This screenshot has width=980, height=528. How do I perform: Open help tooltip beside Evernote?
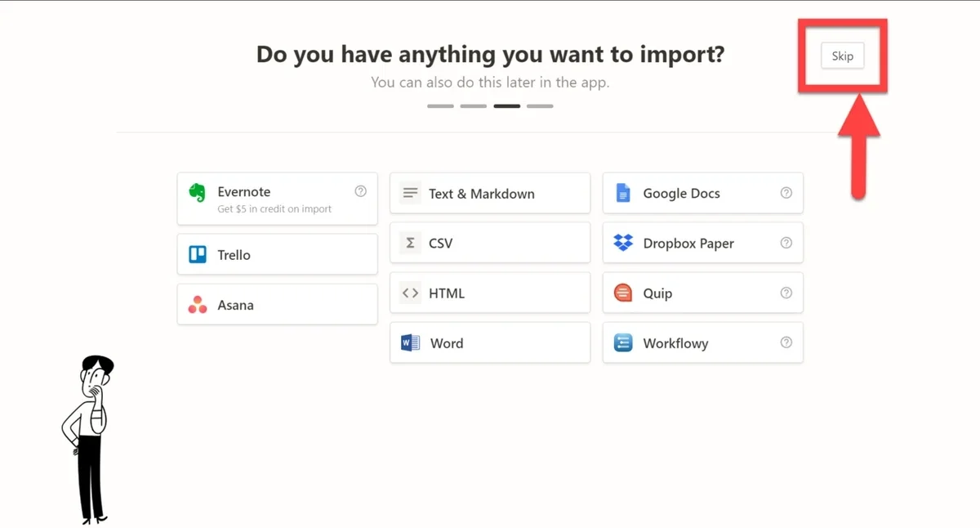360,191
